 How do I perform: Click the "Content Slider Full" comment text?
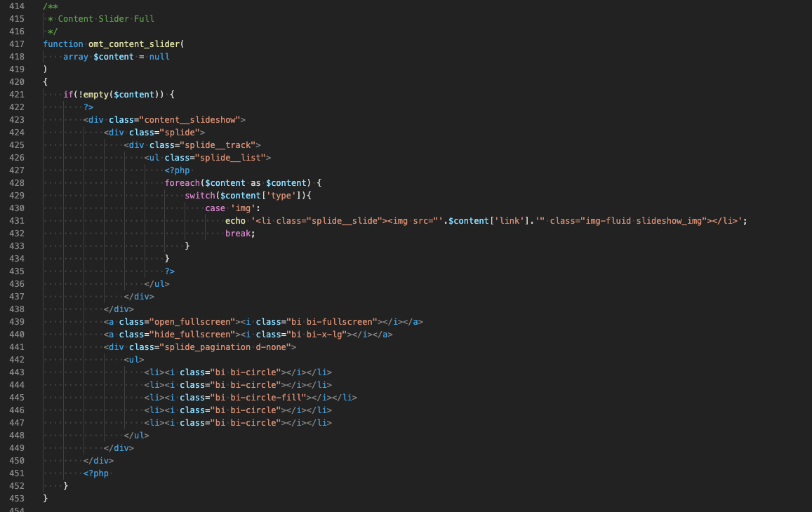tap(106, 19)
